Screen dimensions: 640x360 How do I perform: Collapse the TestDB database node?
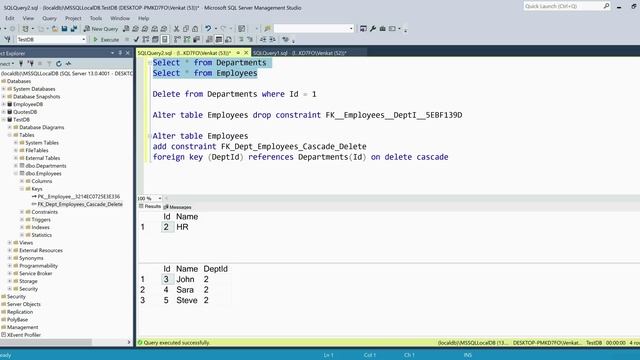pos(4,120)
